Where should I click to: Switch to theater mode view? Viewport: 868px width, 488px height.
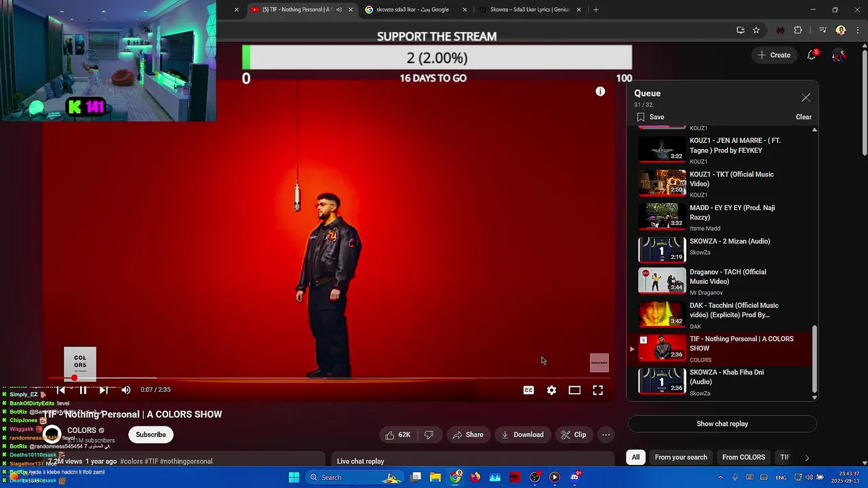pyautogui.click(x=574, y=390)
